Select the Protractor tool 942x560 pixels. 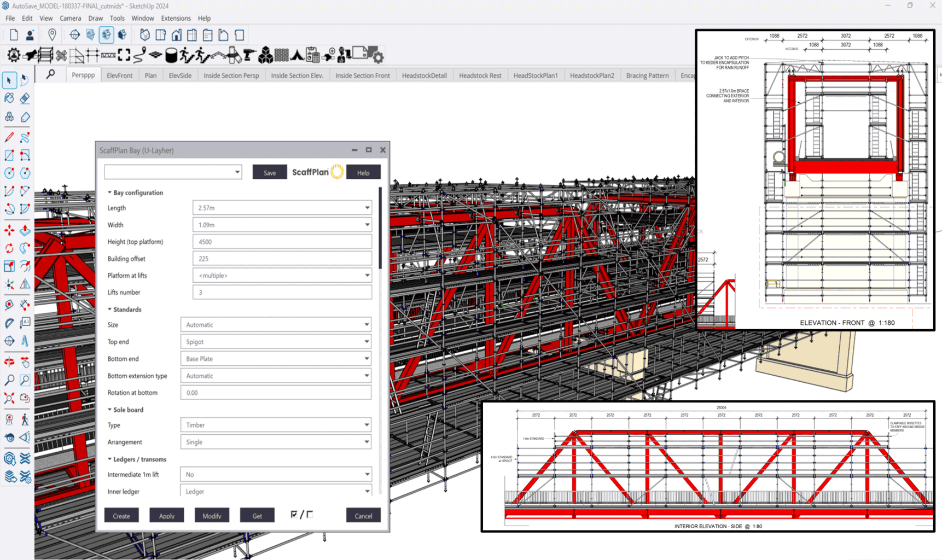click(9, 323)
